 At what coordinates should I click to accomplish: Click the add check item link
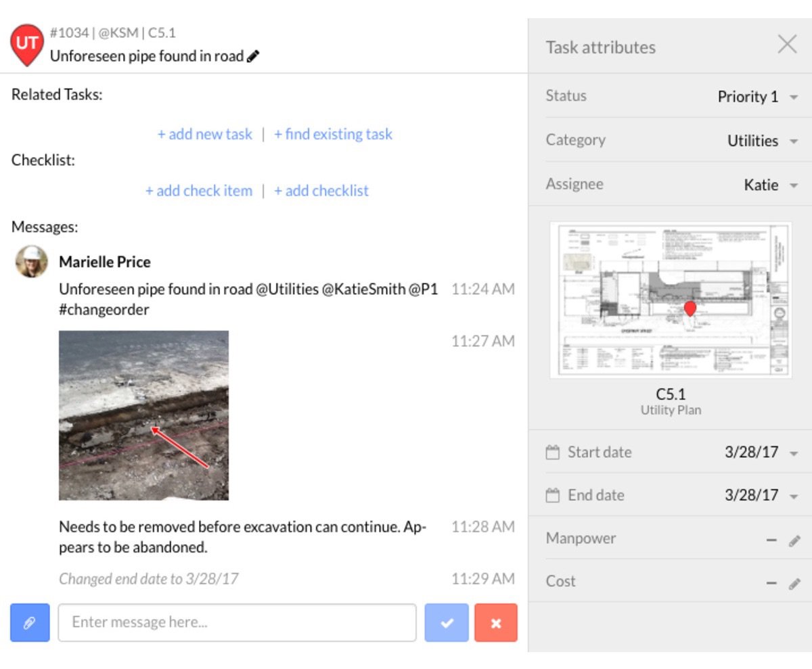coord(198,191)
